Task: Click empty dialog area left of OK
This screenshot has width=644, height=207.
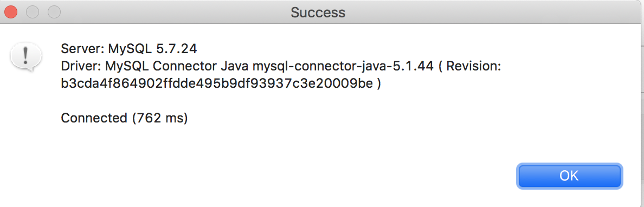Action: (287, 176)
